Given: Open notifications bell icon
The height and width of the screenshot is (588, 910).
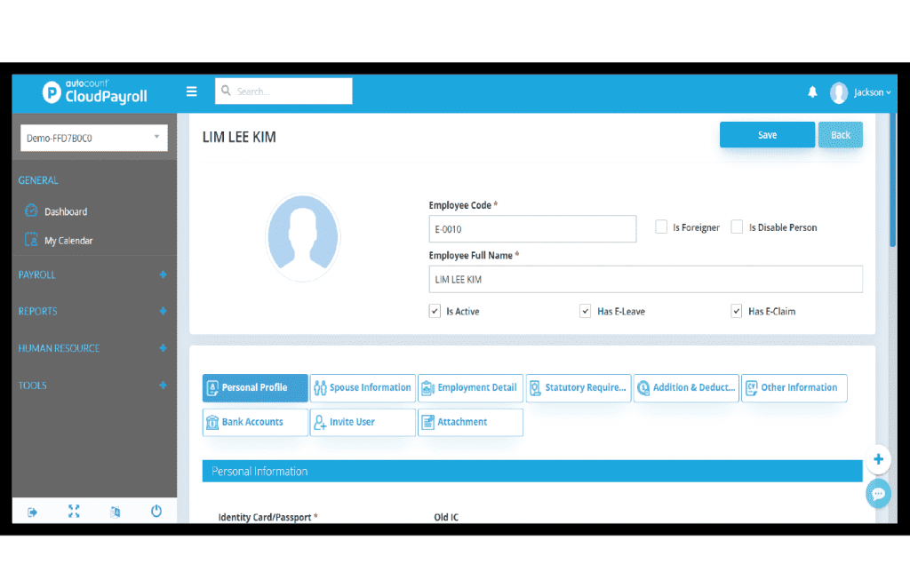Looking at the screenshot, I should [x=812, y=92].
